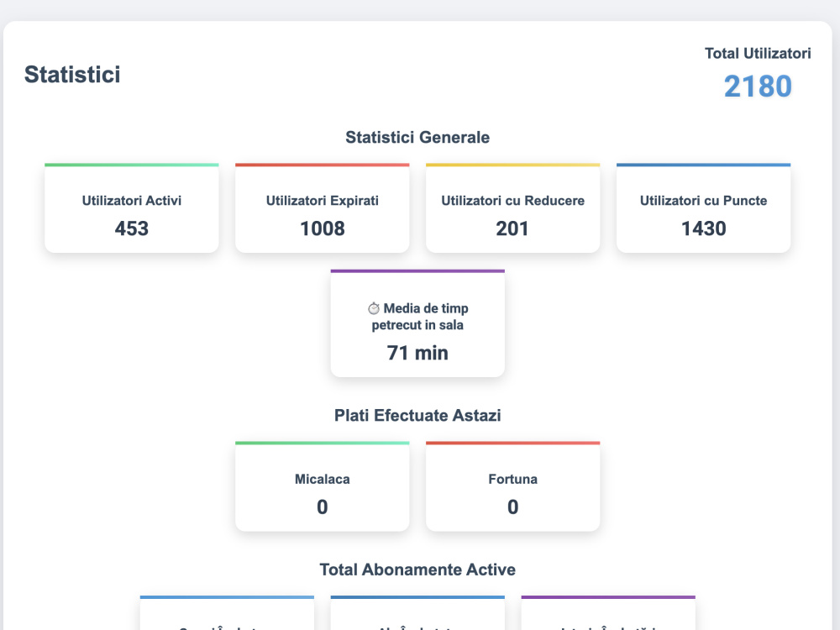Open the Utilizatori cu Reducere card
The width and height of the screenshot is (840, 630).
(x=512, y=207)
